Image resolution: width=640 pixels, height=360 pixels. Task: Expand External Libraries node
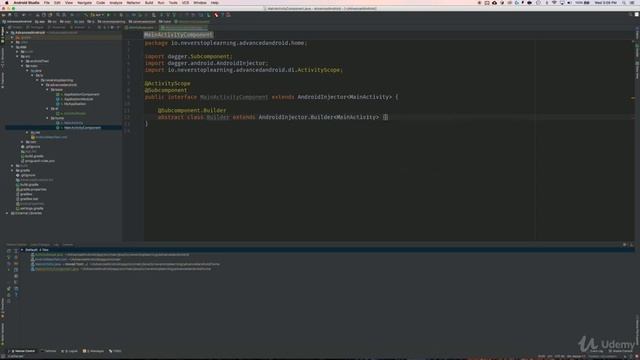pos(7,213)
